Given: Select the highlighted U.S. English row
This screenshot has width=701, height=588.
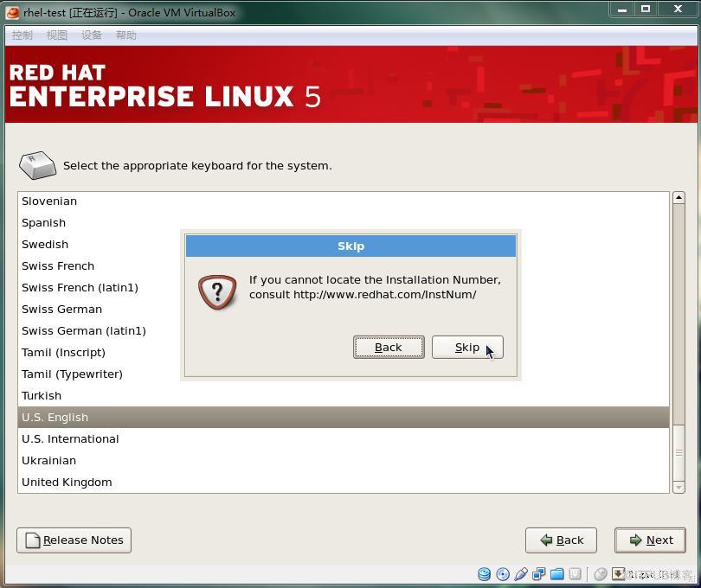Looking at the screenshot, I should point(343,417).
